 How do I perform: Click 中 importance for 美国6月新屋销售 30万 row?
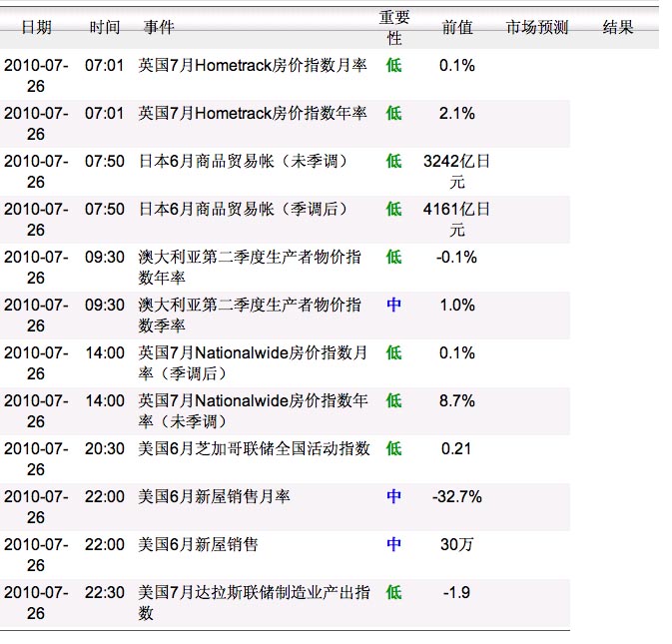[x=393, y=545]
